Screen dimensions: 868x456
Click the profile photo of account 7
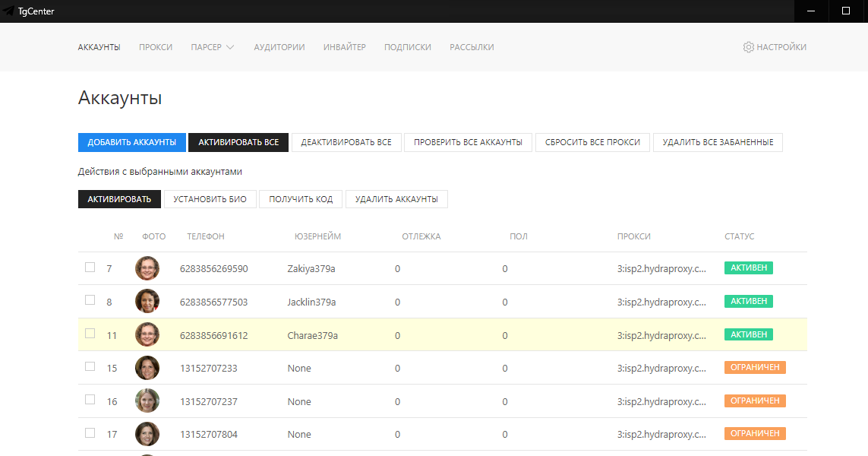pos(147,268)
